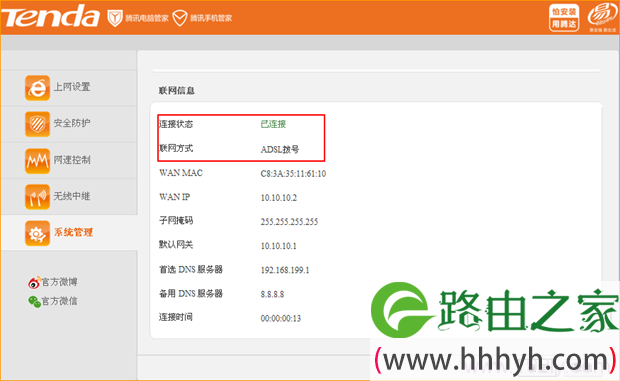Open the 系统管理 gear icon
620x381 pixels.
[37, 233]
